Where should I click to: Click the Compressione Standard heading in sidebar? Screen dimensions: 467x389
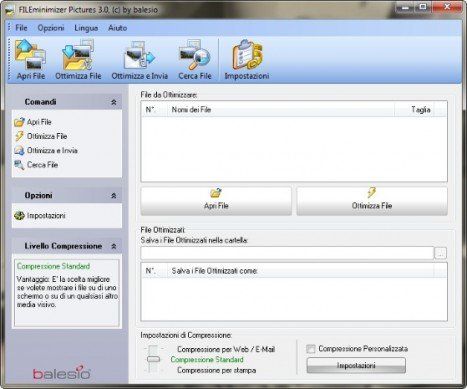pyautogui.click(x=53, y=266)
